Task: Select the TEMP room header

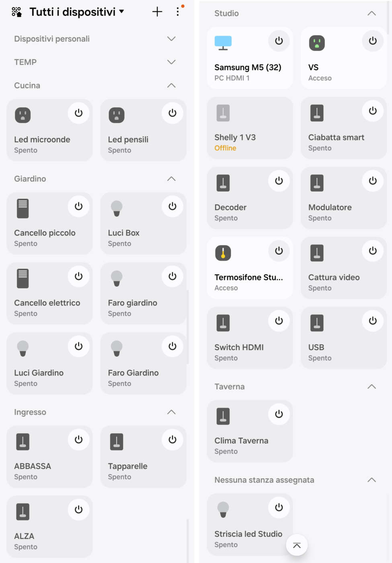Action: pyautogui.click(x=25, y=62)
